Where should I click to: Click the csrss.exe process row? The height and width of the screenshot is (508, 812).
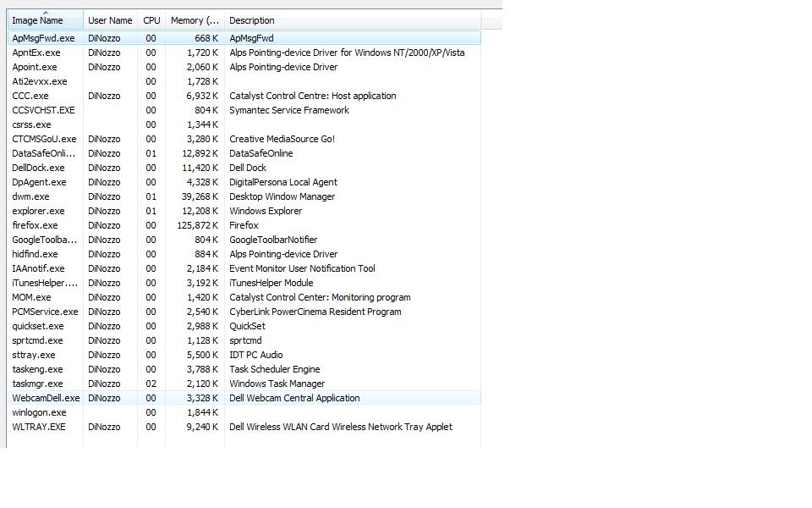pos(31,124)
